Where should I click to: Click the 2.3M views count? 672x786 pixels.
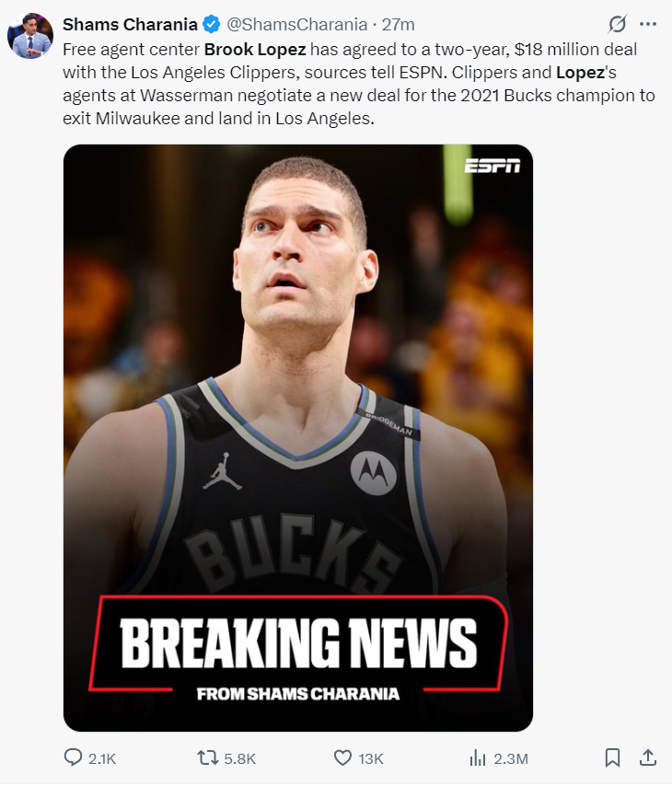click(511, 759)
